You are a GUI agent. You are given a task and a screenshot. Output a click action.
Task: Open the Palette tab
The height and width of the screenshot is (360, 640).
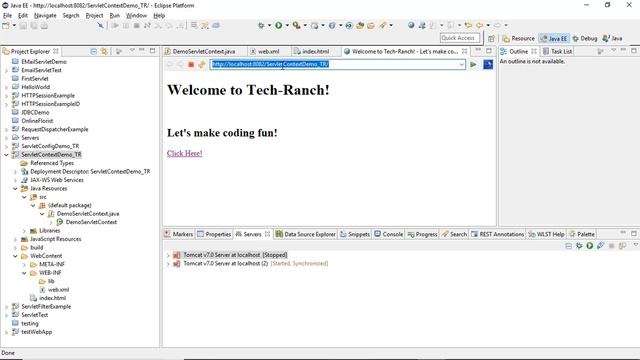tap(582, 234)
